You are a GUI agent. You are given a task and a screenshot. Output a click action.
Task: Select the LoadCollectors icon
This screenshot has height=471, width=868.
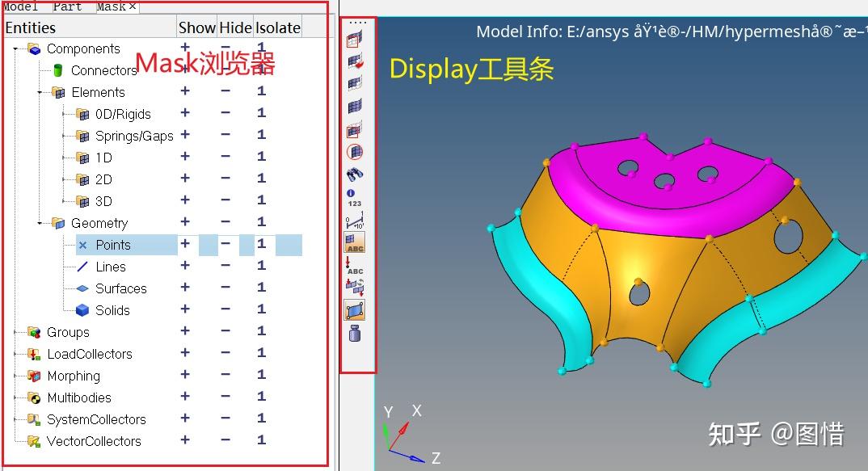34,354
